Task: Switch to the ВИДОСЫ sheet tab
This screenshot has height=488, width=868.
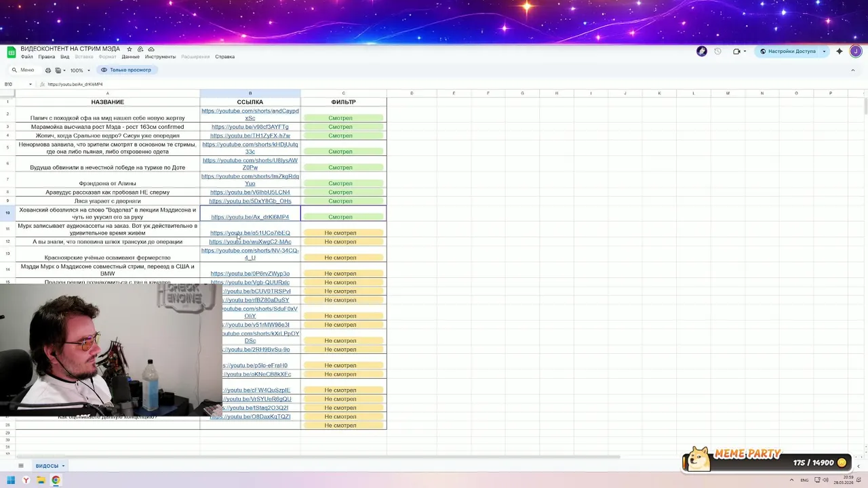Action: click(x=47, y=466)
